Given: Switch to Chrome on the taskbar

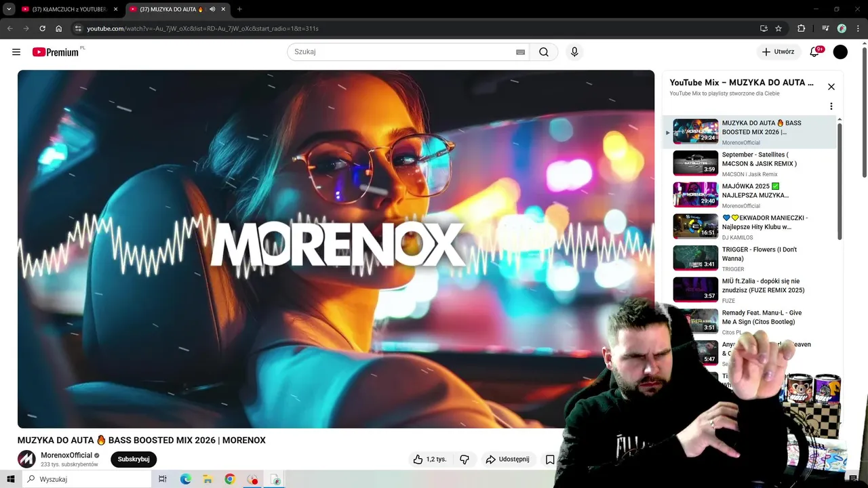Looking at the screenshot, I should point(230,479).
